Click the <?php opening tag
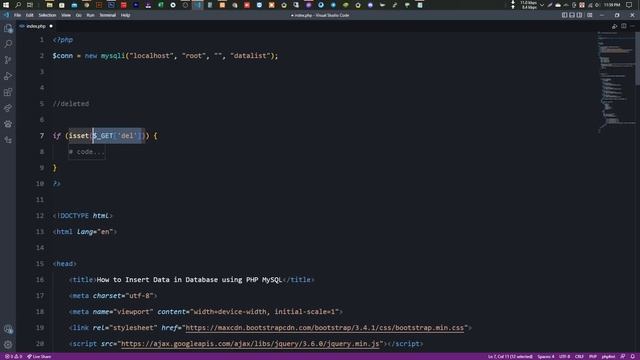640x360 pixels. 63,40
